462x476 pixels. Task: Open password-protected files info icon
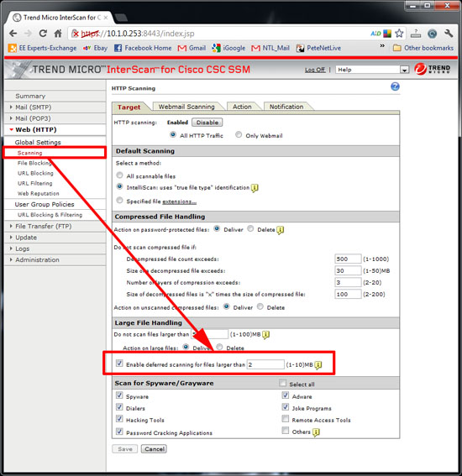coord(280,230)
